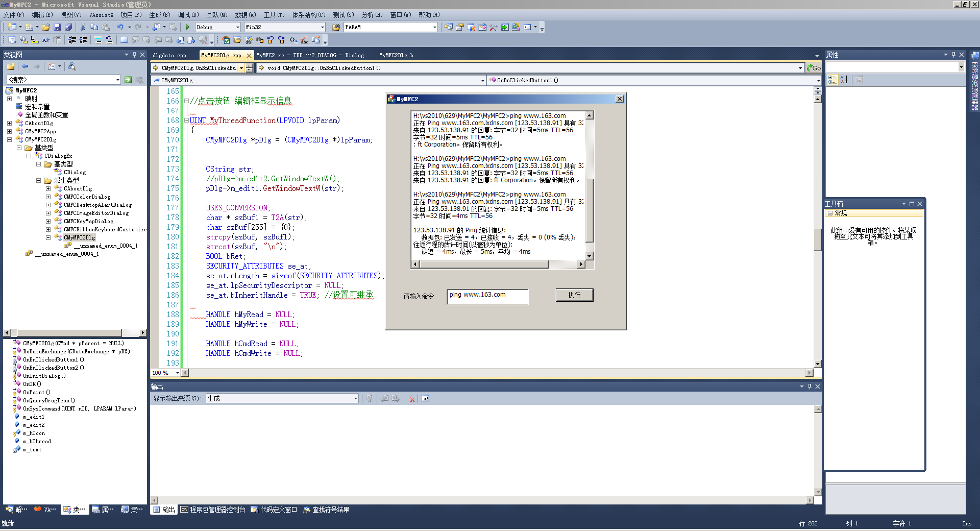The height and width of the screenshot is (531, 980).
Task: Open the 查找符号结果 bottom tab
Action: 326,510
